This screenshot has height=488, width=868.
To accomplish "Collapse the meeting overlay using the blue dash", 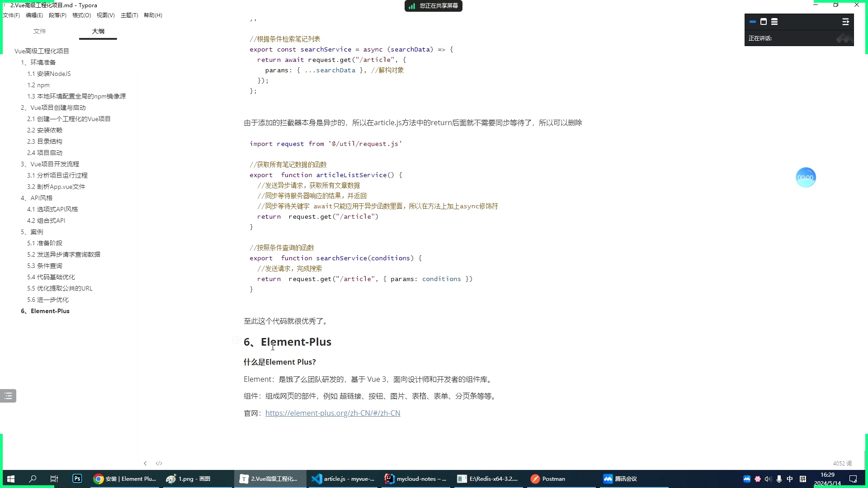I will click(x=752, y=21).
